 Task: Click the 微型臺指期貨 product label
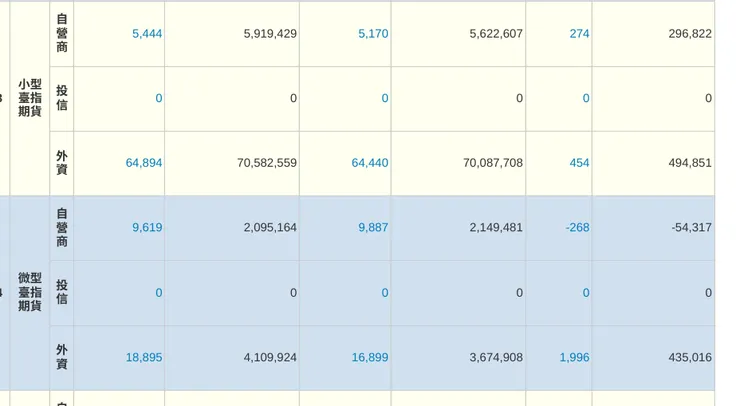point(30,292)
